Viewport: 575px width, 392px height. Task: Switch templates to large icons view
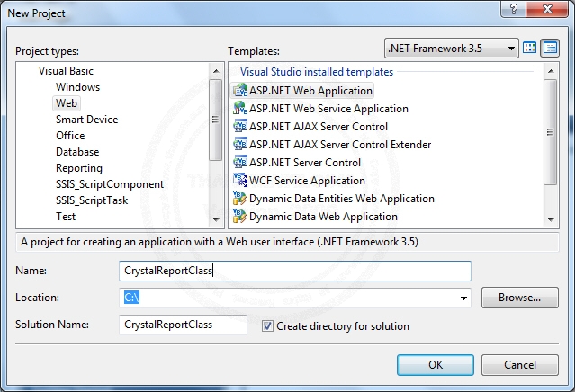(530, 48)
